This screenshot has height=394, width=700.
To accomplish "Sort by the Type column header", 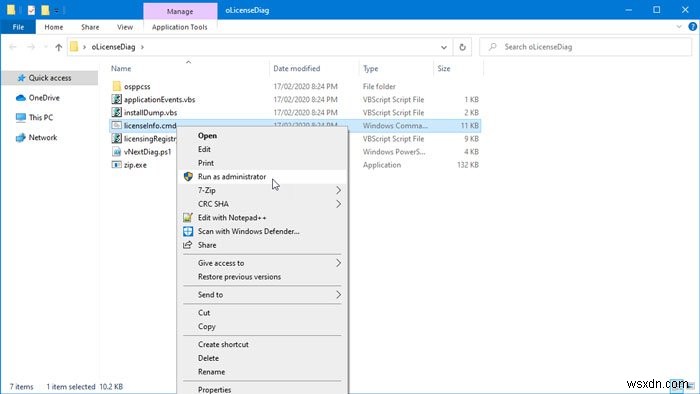I will tap(370, 68).
